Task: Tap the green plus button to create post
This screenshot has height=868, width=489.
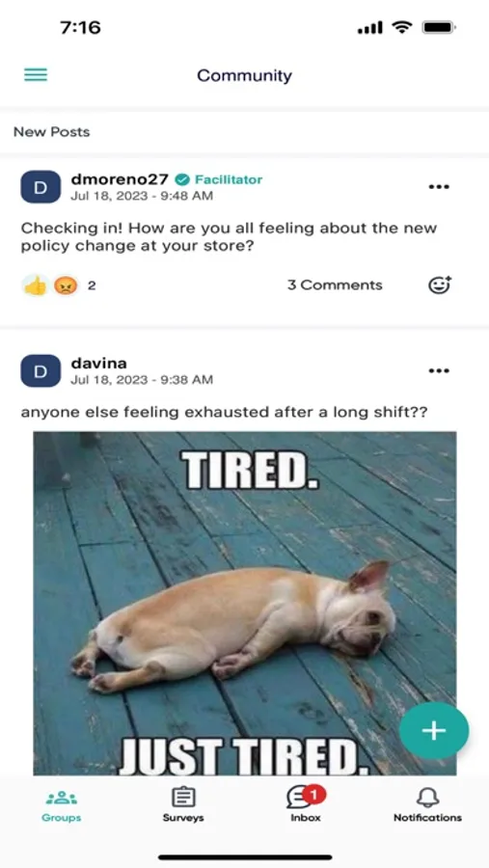Action: (434, 731)
